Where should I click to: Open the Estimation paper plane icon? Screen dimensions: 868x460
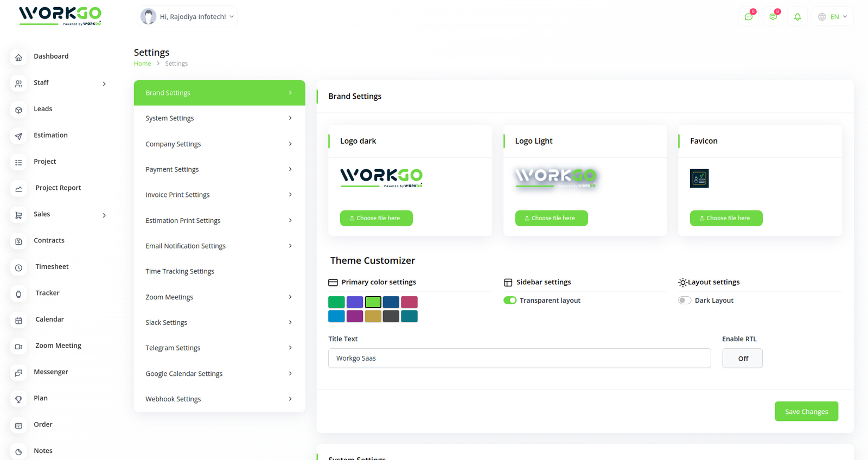pos(18,136)
